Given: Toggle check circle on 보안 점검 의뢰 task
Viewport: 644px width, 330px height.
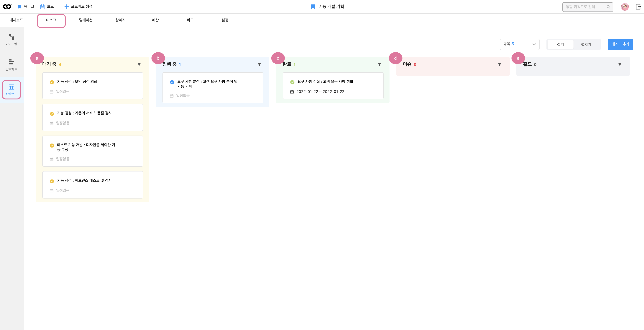Looking at the screenshot, I should pyautogui.click(x=52, y=82).
